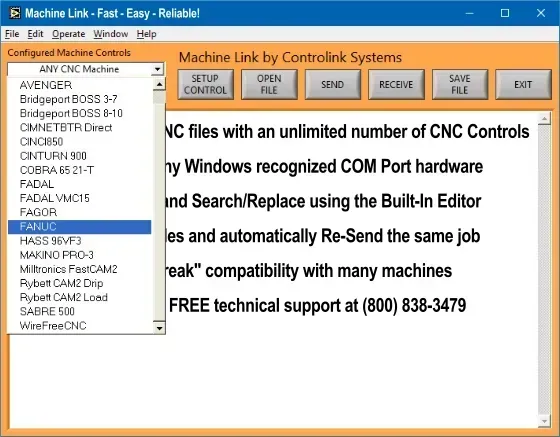Maximize the Machine Link window
The width and height of the screenshot is (560, 437).
coord(505,13)
